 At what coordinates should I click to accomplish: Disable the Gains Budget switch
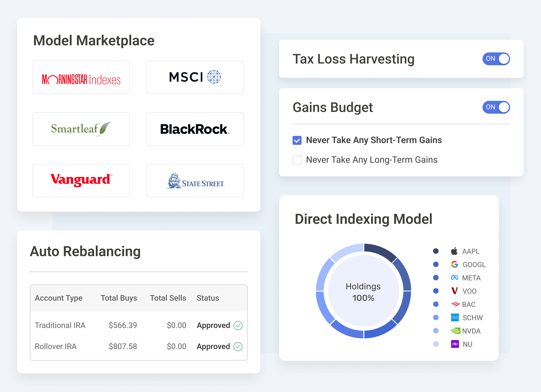click(x=496, y=107)
